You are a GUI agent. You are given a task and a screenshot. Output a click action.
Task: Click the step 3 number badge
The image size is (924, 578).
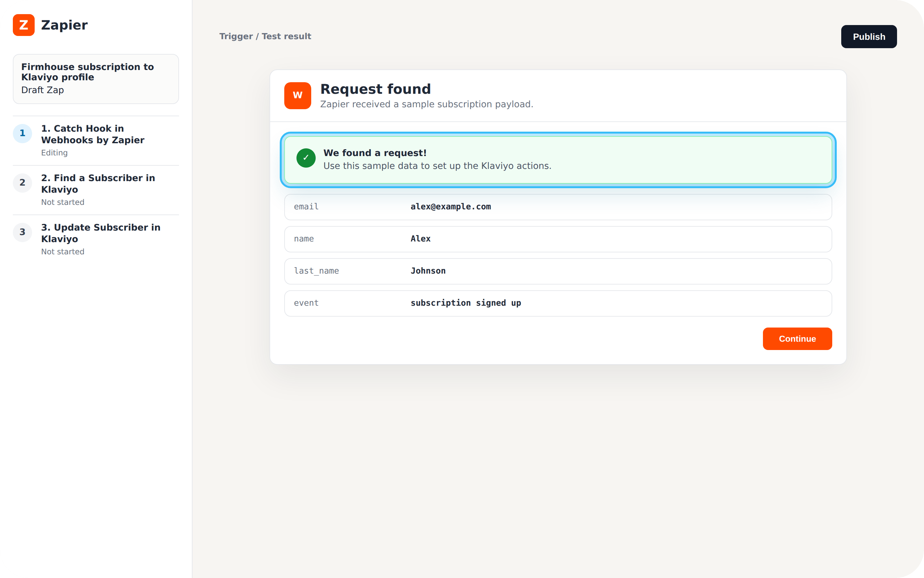pos(22,232)
